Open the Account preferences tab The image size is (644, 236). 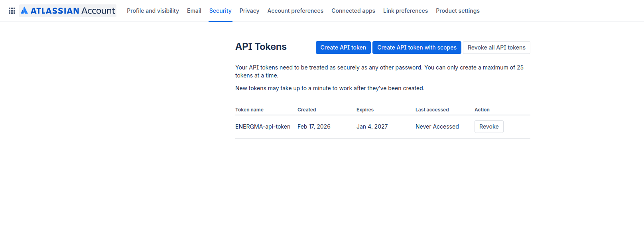point(295,11)
